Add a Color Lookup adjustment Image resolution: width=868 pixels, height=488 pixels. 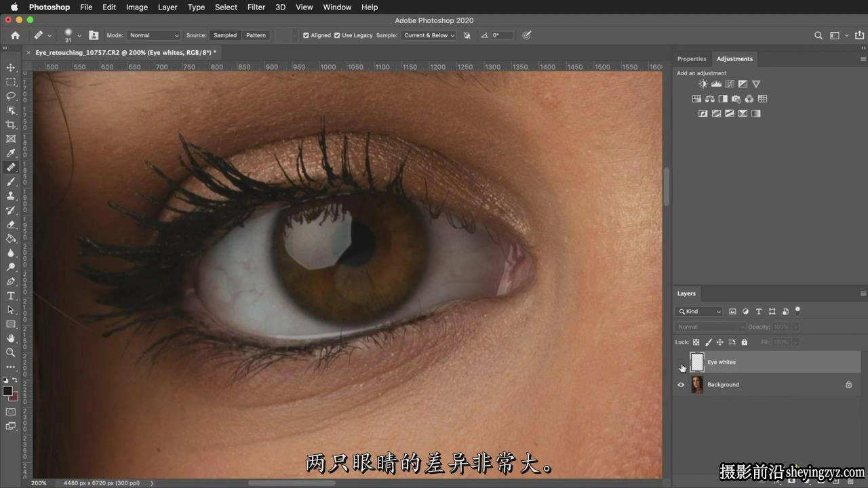click(762, 99)
